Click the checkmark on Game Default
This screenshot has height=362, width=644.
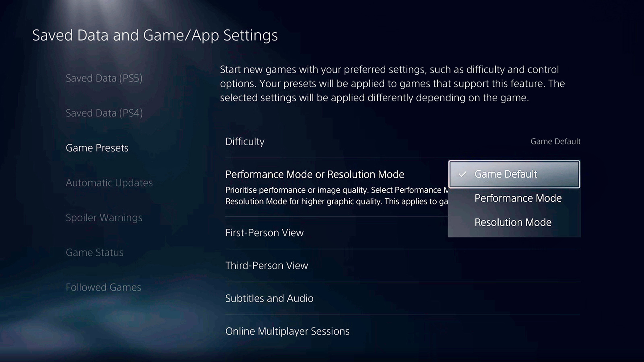point(461,174)
